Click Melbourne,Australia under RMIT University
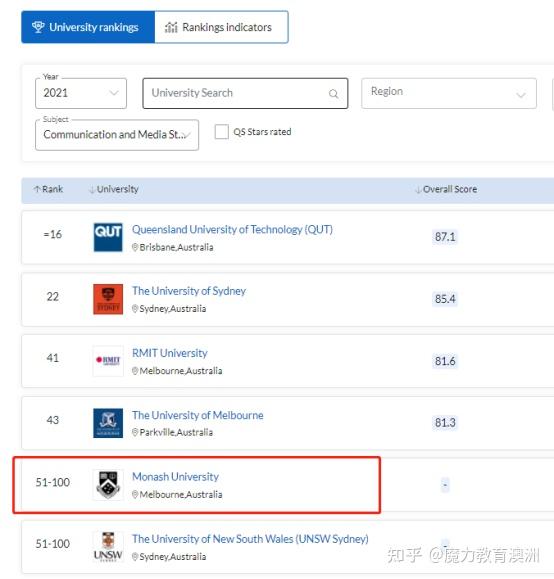Screen dimensions: 554x579 coord(181,371)
